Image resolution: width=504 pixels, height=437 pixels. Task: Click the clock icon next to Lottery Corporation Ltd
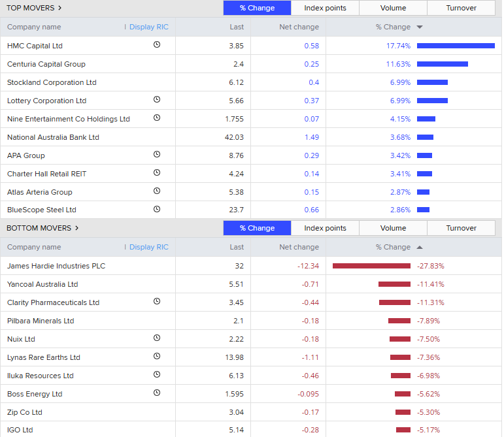[157, 100]
